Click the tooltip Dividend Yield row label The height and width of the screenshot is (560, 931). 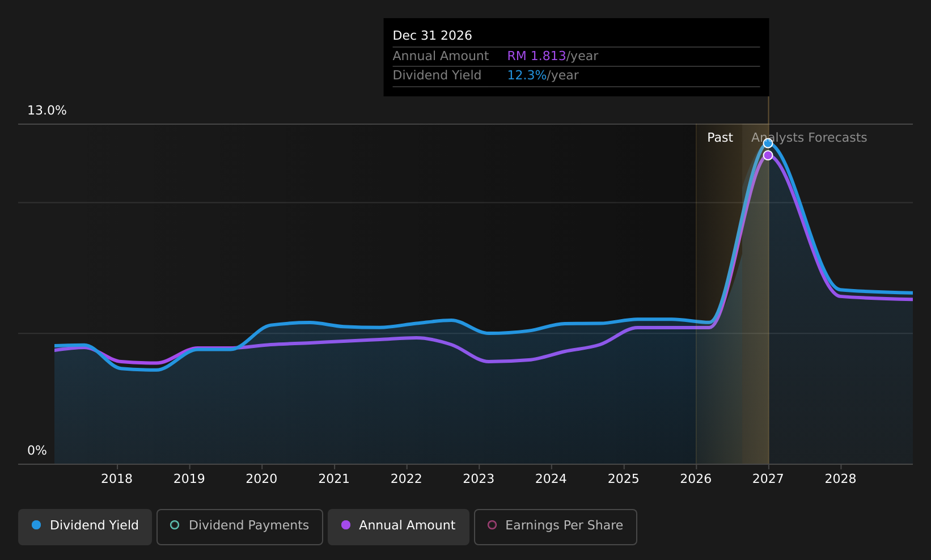pyautogui.click(x=437, y=75)
